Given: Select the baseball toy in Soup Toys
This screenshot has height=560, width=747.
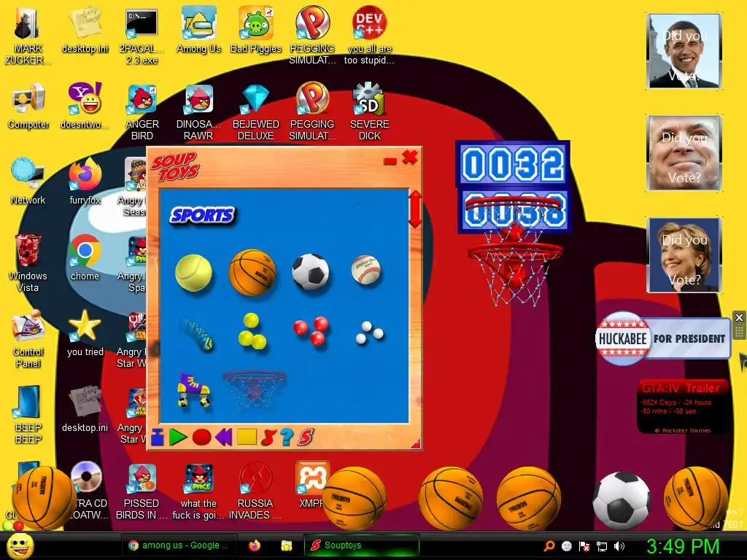Looking at the screenshot, I should 366,270.
